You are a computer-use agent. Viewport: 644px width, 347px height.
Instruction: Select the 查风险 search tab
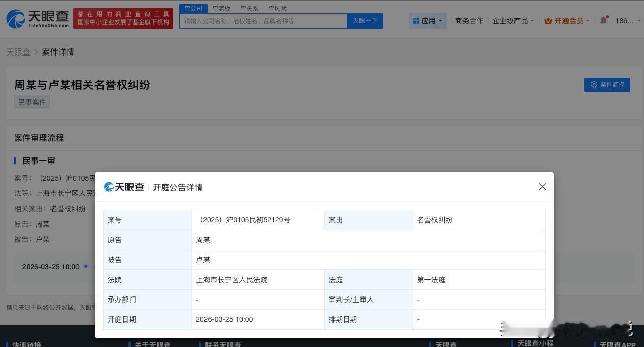pos(277,9)
